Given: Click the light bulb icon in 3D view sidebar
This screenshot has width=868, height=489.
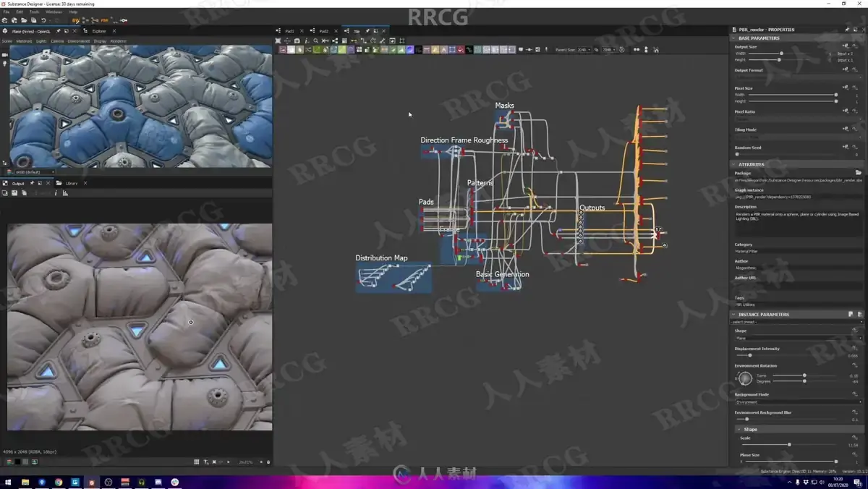Looking at the screenshot, I should point(4,64).
